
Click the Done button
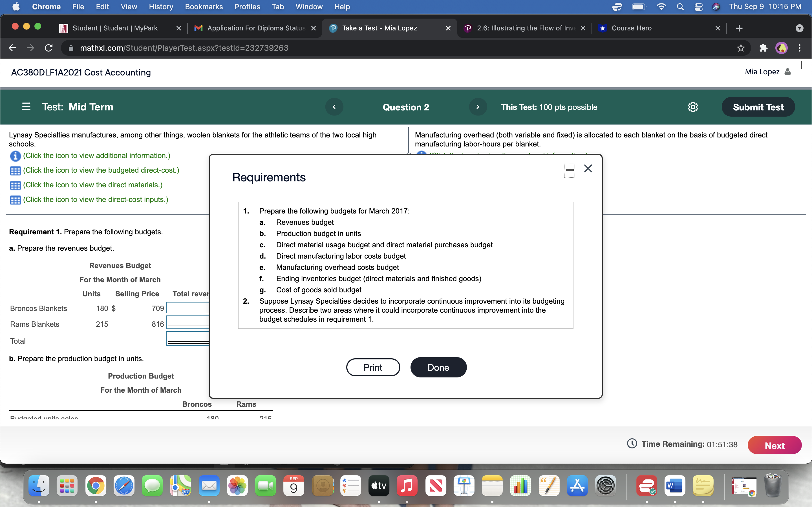[438, 368]
